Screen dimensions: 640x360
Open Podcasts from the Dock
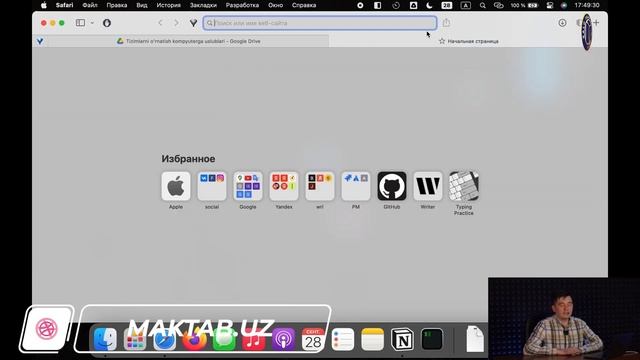(284, 339)
